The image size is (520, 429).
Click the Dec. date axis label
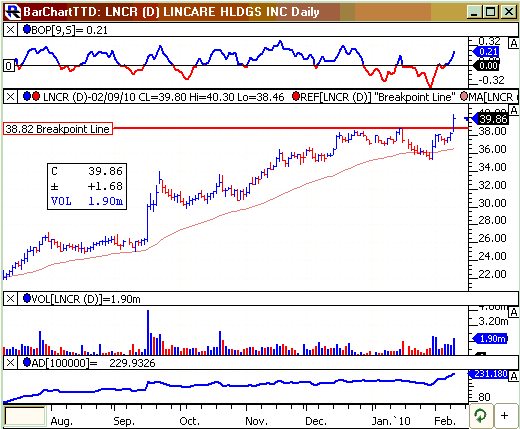pyautogui.click(x=316, y=421)
